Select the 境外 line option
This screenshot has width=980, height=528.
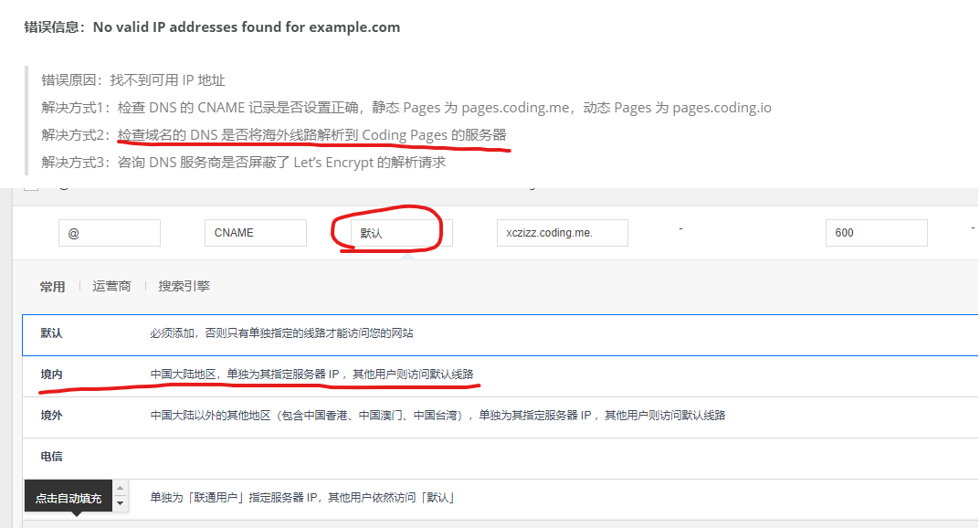tap(500, 417)
